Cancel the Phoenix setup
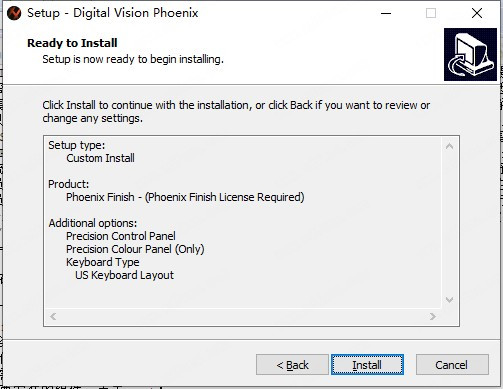Image resolution: width=503 pixels, height=389 pixels. coord(452,365)
